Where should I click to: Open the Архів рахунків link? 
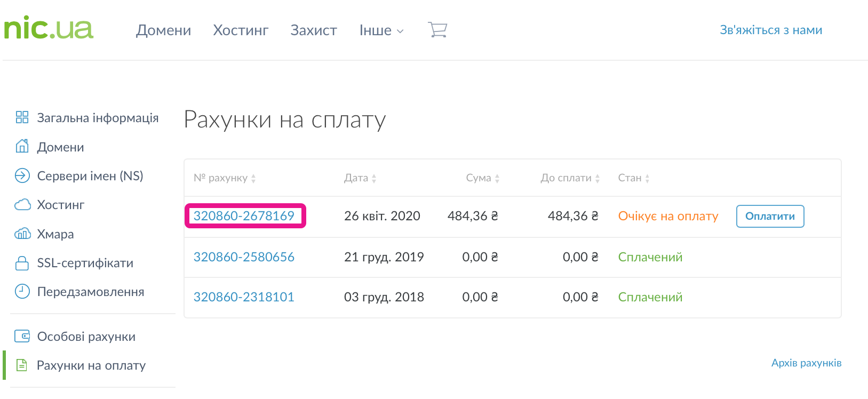pos(806,363)
